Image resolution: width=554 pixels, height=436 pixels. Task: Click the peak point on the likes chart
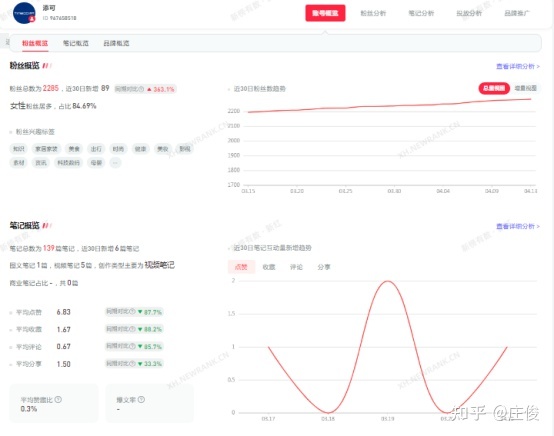388,281
